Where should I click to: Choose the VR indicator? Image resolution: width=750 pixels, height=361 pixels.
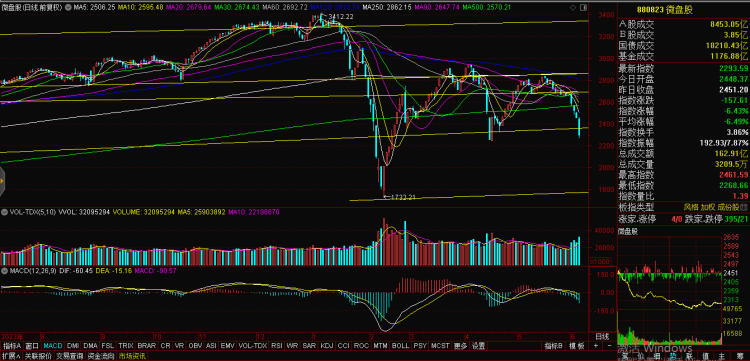coord(179,345)
